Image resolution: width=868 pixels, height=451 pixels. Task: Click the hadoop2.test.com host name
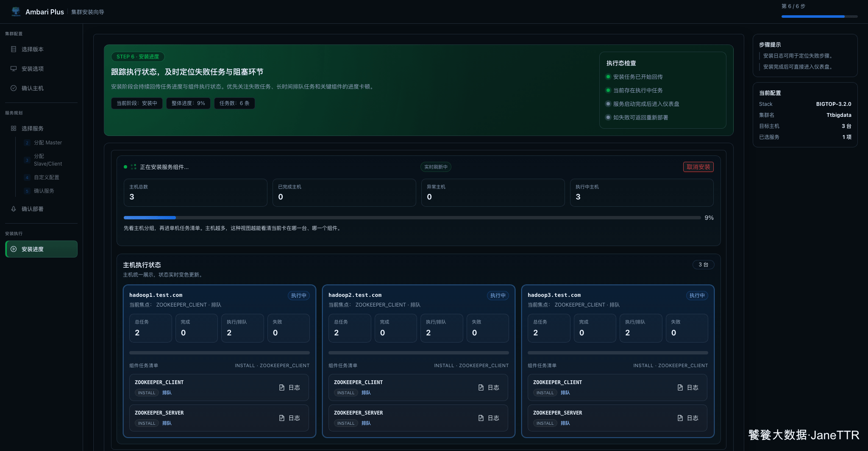pyautogui.click(x=355, y=295)
